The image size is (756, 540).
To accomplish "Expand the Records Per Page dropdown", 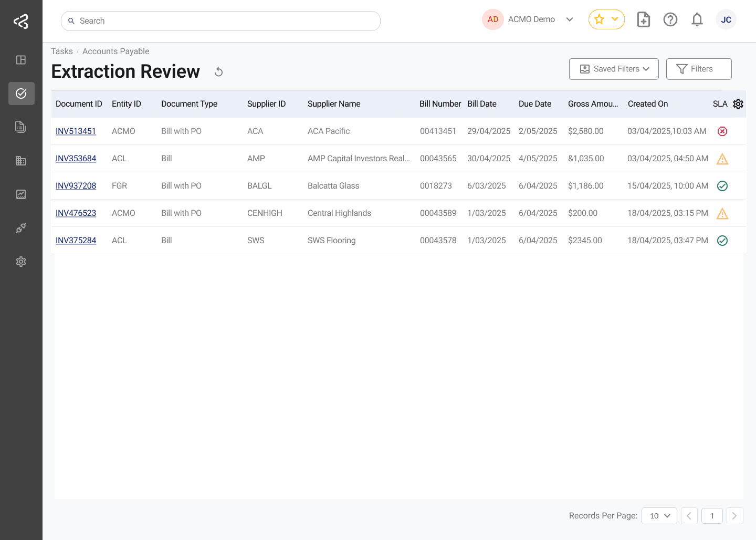I will pyautogui.click(x=659, y=516).
